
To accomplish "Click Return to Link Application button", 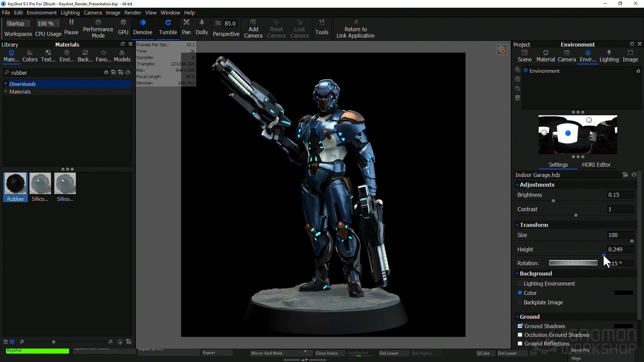I will click(355, 28).
